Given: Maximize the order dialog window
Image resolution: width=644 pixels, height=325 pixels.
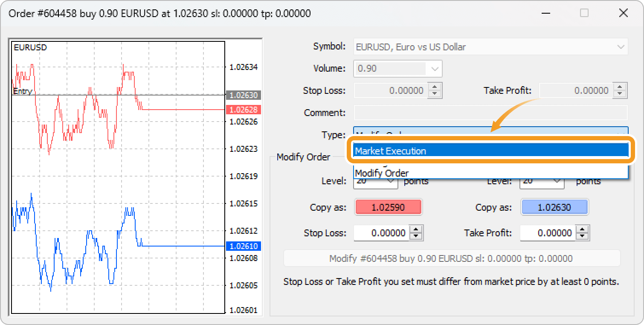Looking at the screenshot, I should click(x=584, y=13).
